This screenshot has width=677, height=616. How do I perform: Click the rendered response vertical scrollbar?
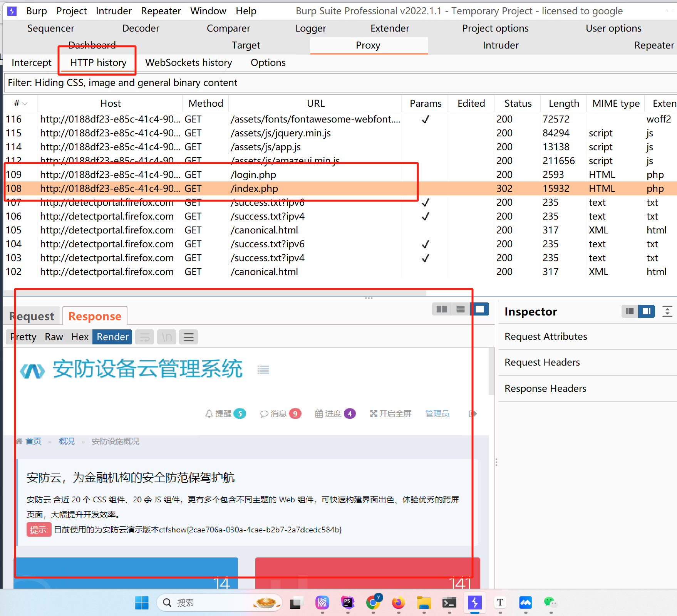491,372
